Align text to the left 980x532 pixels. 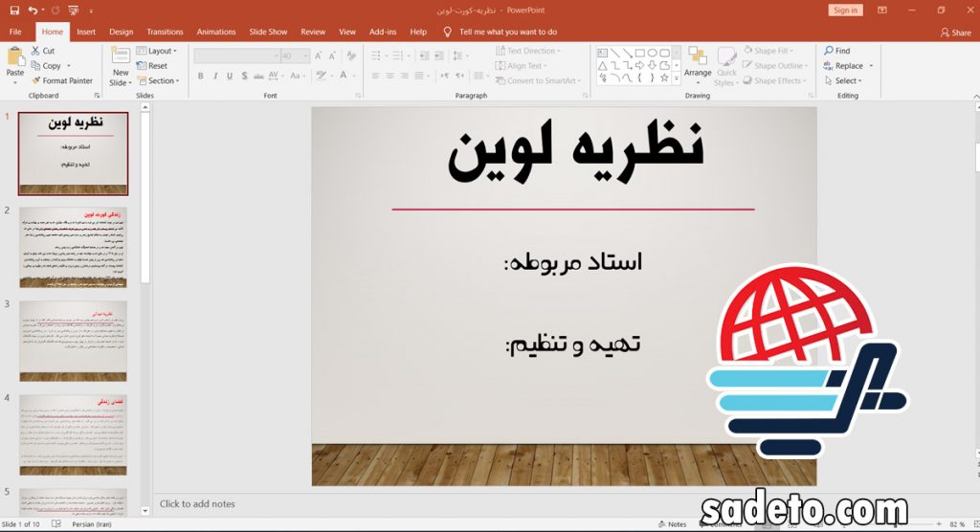pos(375,76)
